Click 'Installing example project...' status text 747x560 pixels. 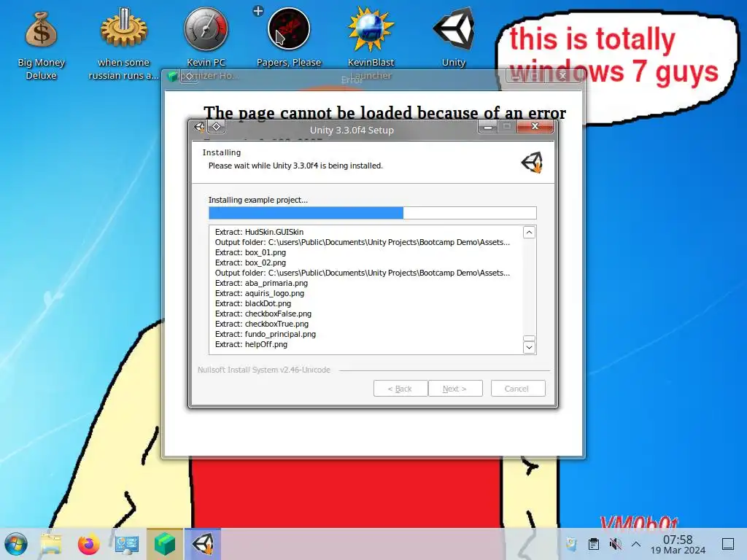click(x=258, y=200)
